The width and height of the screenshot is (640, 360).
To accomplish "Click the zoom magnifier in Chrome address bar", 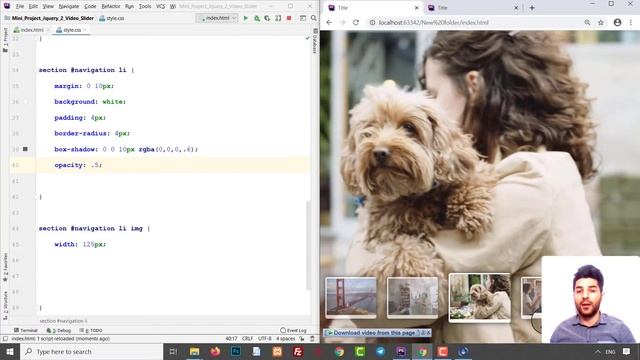I will [587, 22].
